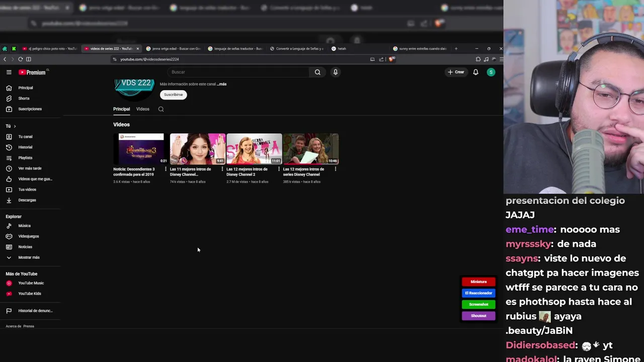Screen dimensions: 644x362
Task: Open YouTube notifications bell
Action: point(475,72)
